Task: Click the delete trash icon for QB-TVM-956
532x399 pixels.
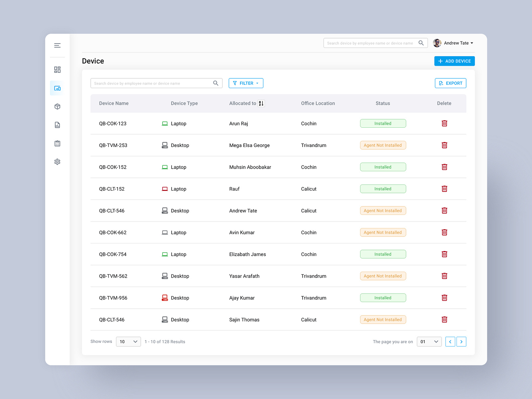Action: [444, 298]
